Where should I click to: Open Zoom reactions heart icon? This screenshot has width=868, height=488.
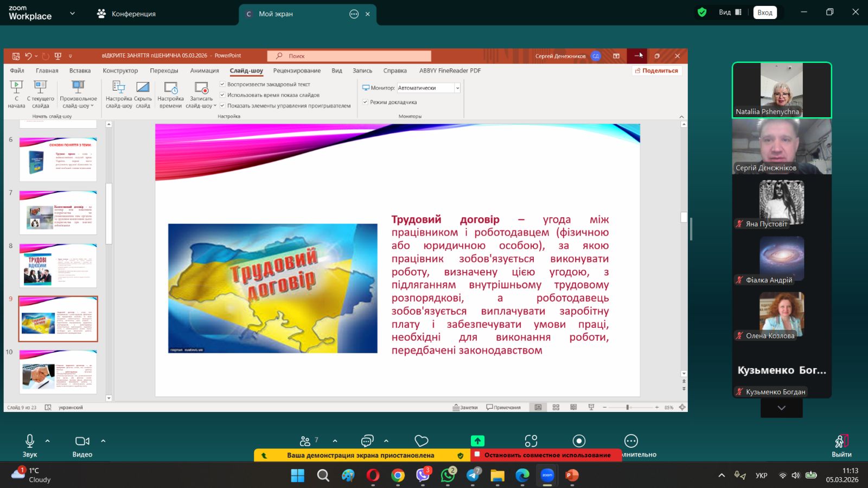pyautogui.click(x=422, y=441)
